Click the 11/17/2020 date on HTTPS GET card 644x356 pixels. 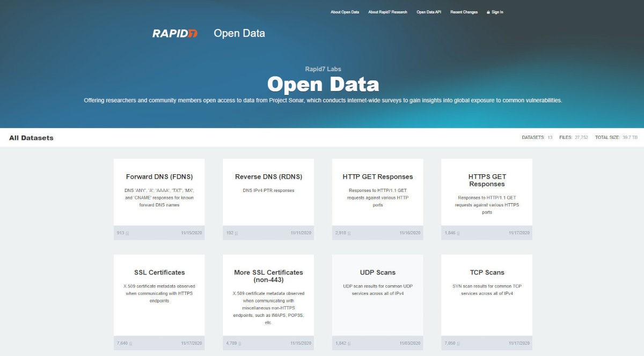click(x=519, y=233)
